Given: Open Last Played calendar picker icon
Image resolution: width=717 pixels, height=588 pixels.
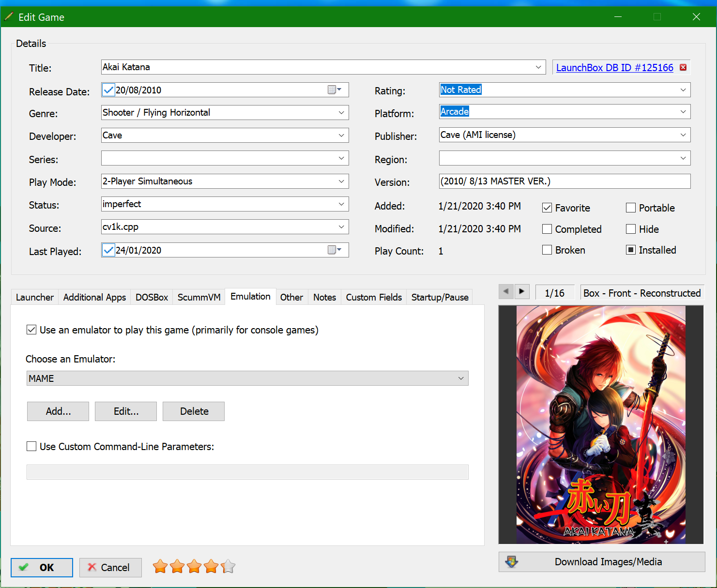Looking at the screenshot, I should pyautogui.click(x=335, y=250).
